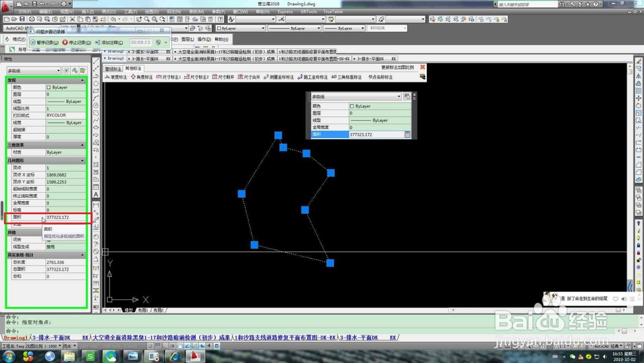The width and height of the screenshot is (644, 363).
Task: Click the 总长度 value 2761.336
Action: point(66,262)
